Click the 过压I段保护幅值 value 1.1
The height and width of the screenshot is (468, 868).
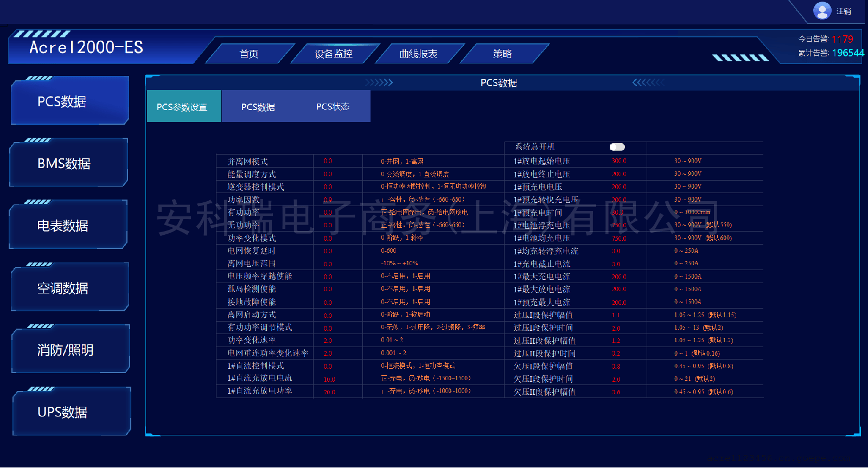click(616, 315)
